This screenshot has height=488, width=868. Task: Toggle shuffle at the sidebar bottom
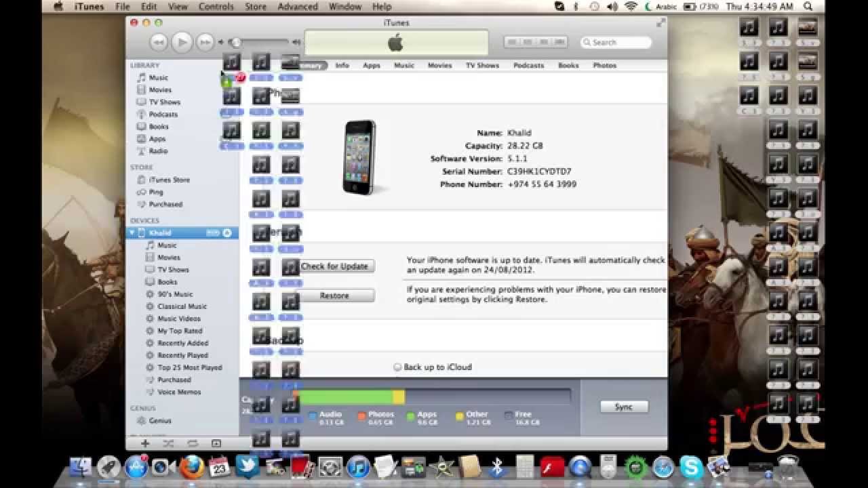point(168,443)
